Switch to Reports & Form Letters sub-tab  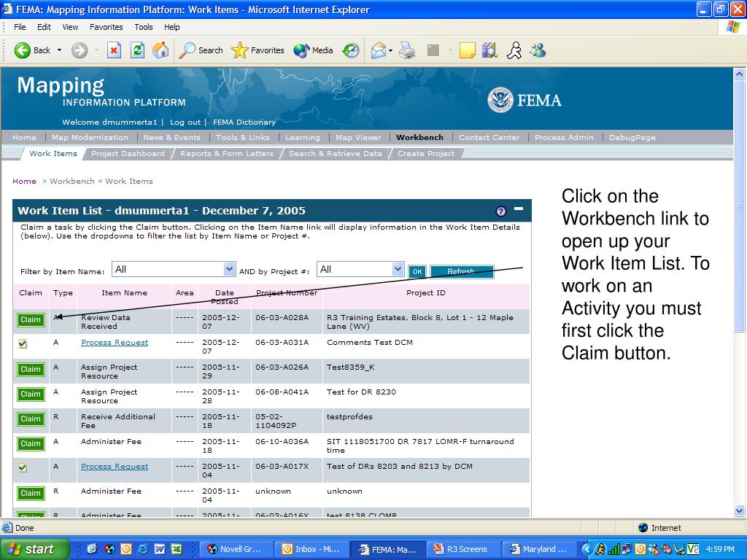click(x=227, y=153)
